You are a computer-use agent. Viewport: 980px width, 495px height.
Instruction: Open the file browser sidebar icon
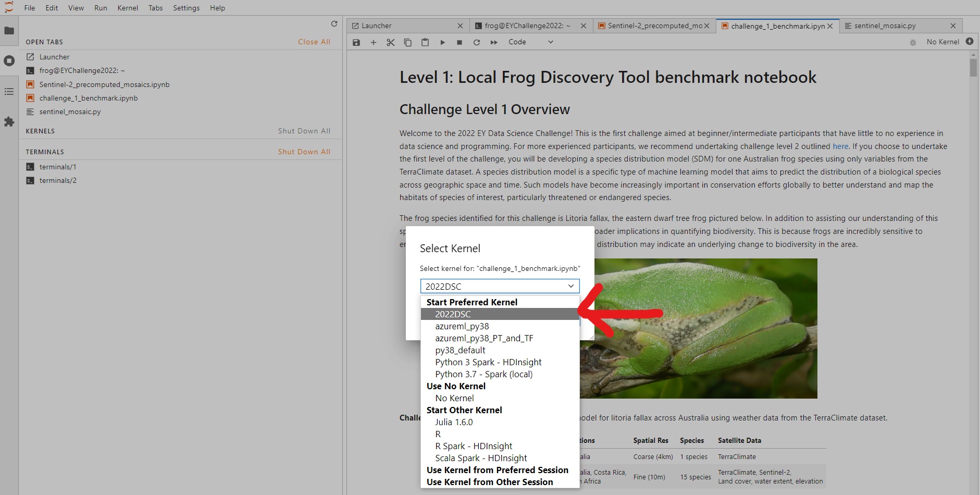point(9,31)
